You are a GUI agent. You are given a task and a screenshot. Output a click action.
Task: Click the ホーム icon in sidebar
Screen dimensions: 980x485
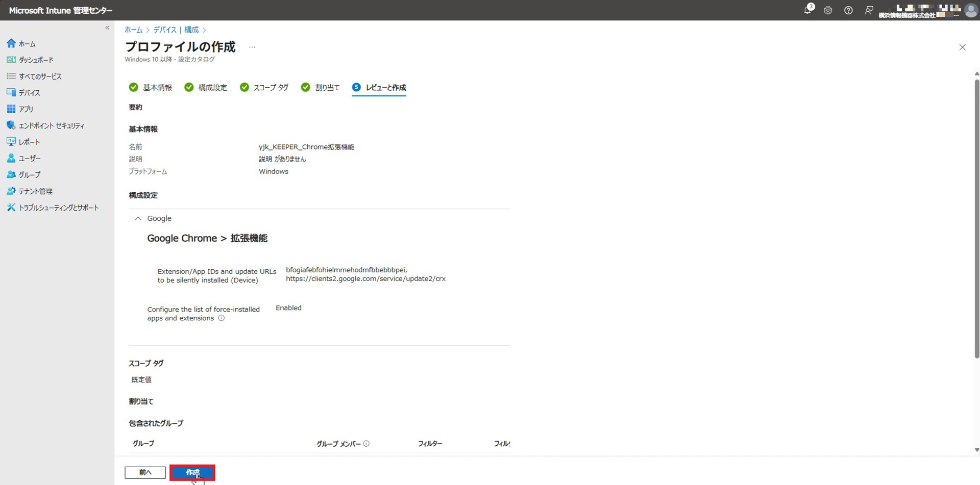[11, 43]
